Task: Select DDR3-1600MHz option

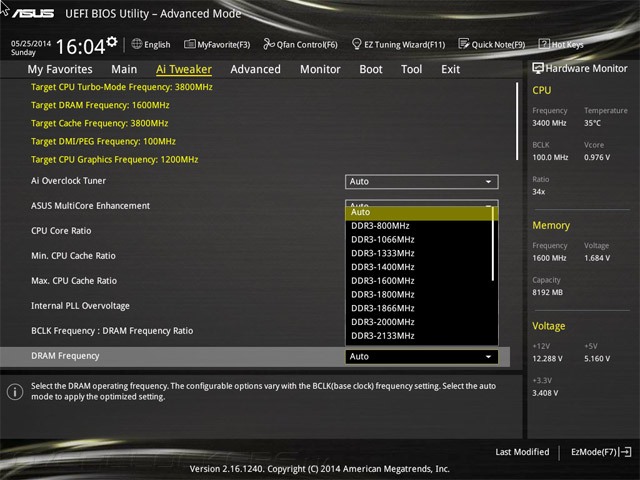Action: click(419, 281)
